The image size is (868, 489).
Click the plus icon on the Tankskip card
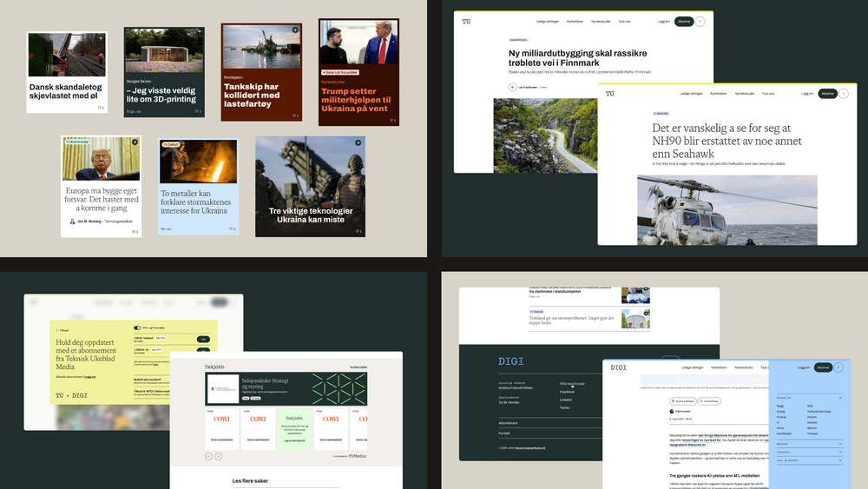[x=295, y=30]
